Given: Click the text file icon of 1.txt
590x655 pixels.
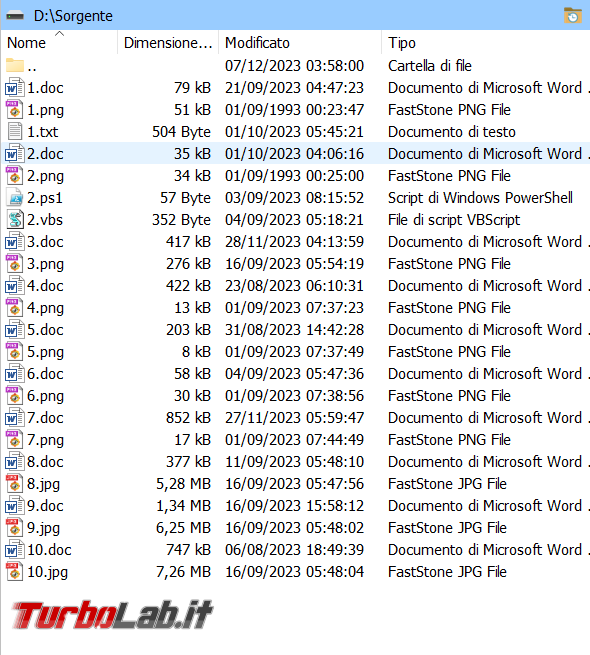Looking at the screenshot, I should pos(15,132).
